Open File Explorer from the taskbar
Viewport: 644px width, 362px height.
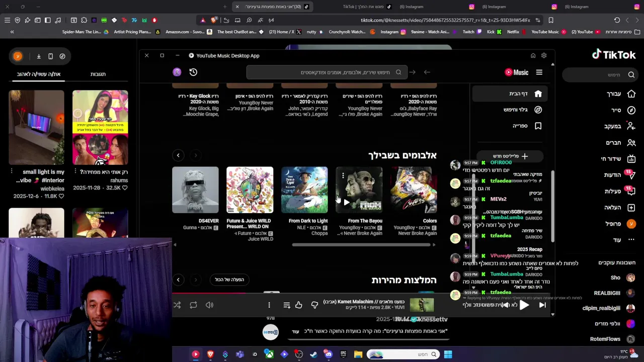358,354
